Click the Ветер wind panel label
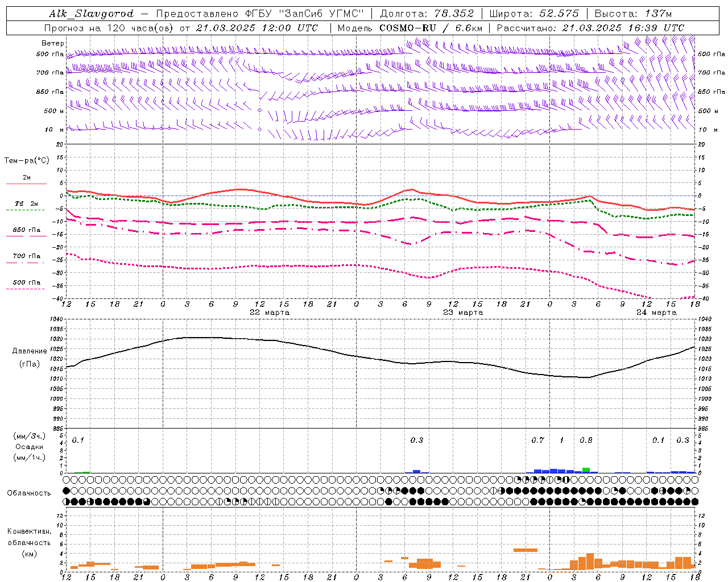The height and width of the screenshot is (582, 728). 53,43
